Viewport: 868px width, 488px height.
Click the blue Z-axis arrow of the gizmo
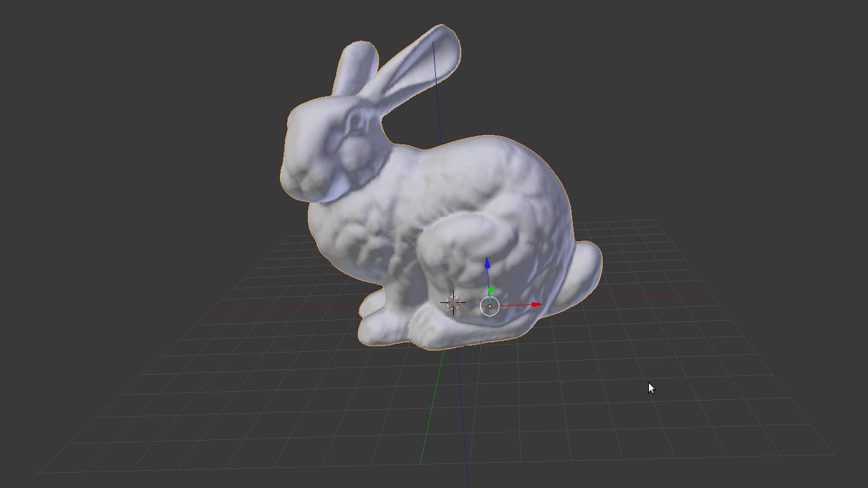[x=487, y=262]
